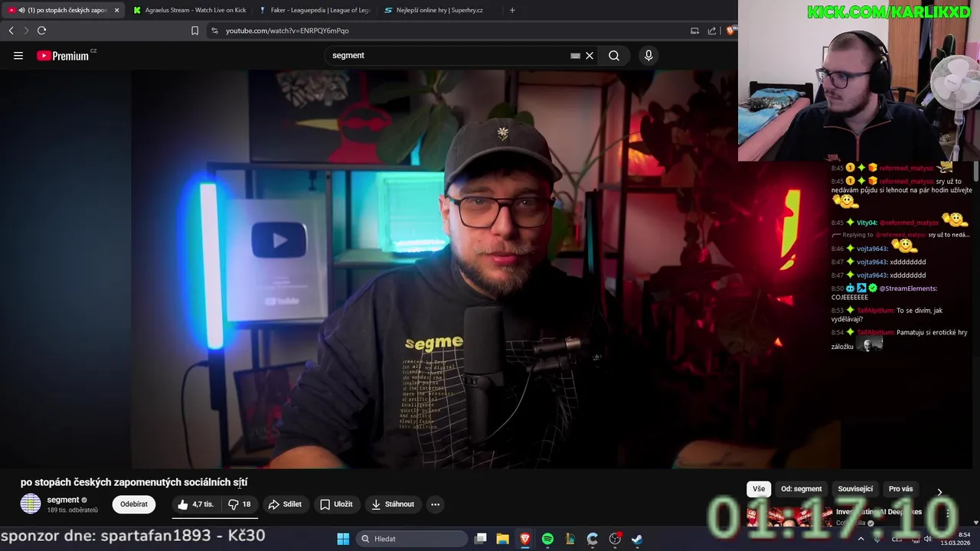Open site settings icon in address bar
This screenshot has width=980, height=551.
(214, 31)
